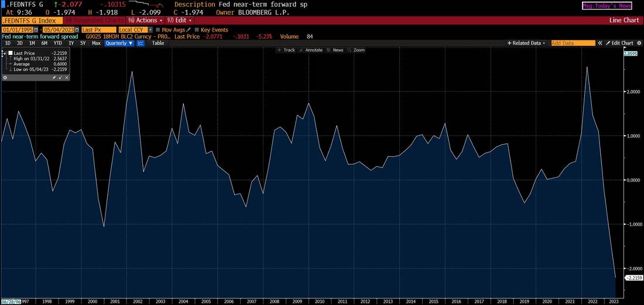644x305 pixels.
Task: Toggle the Last Price series legend square
Action: 11,53
